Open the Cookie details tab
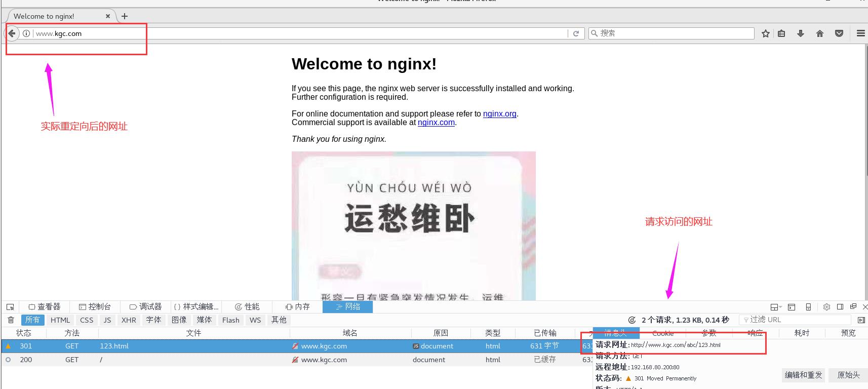Image resolution: width=868 pixels, height=389 pixels. click(x=663, y=333)
